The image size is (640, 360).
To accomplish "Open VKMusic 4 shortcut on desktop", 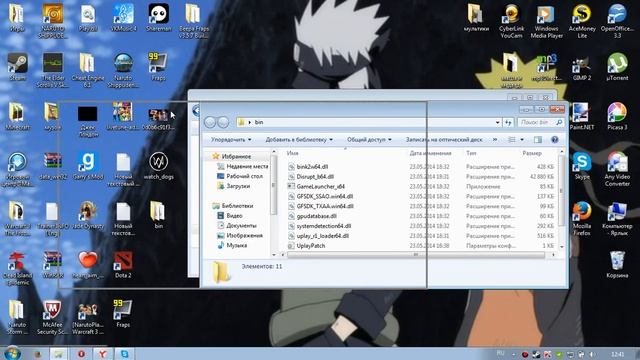I will pyautogui.click(x=123, y=18).
